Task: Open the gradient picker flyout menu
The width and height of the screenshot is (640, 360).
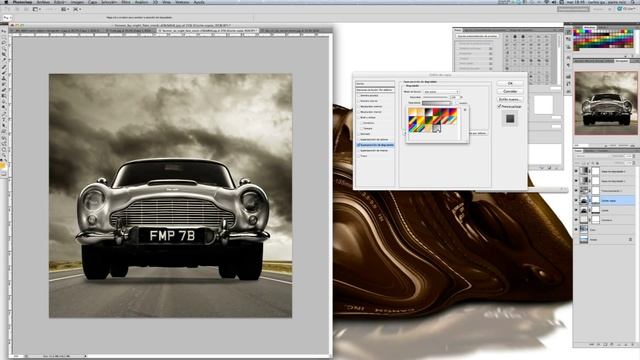Action: click(464, 110)
